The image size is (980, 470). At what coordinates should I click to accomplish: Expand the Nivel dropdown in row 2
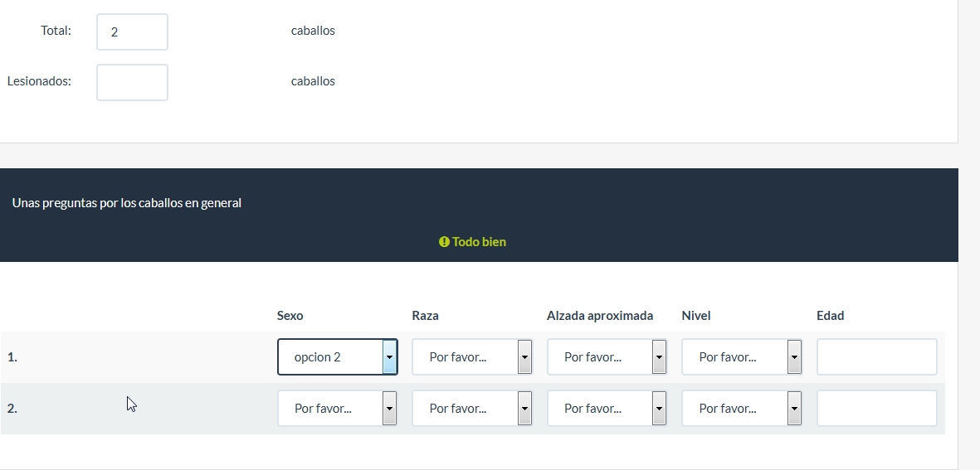point(741,409)
